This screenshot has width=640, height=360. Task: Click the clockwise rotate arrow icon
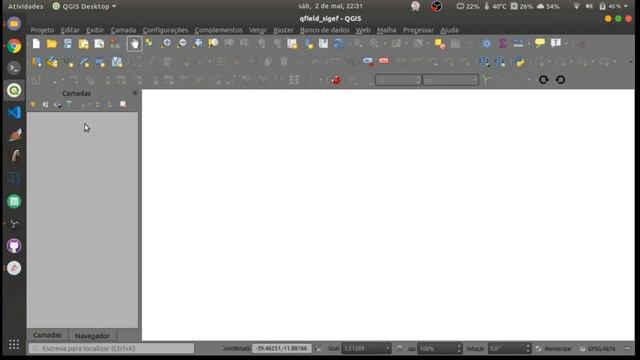(x=543, y=80)
